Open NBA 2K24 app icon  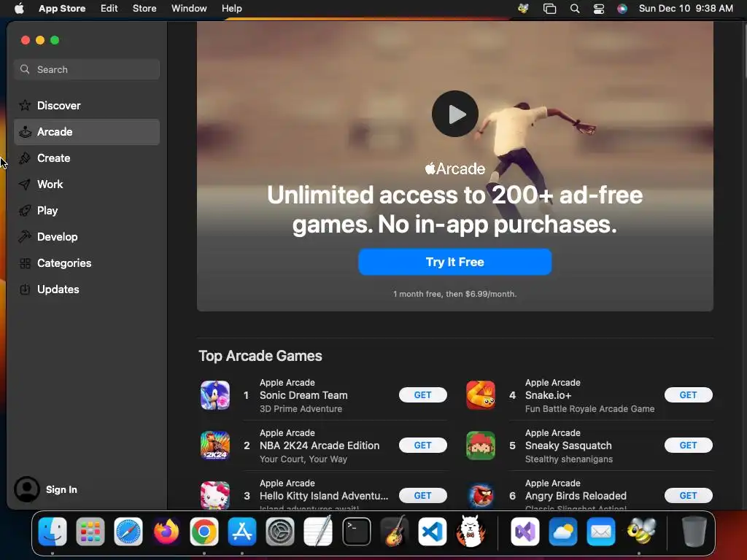tap(215, 446)
